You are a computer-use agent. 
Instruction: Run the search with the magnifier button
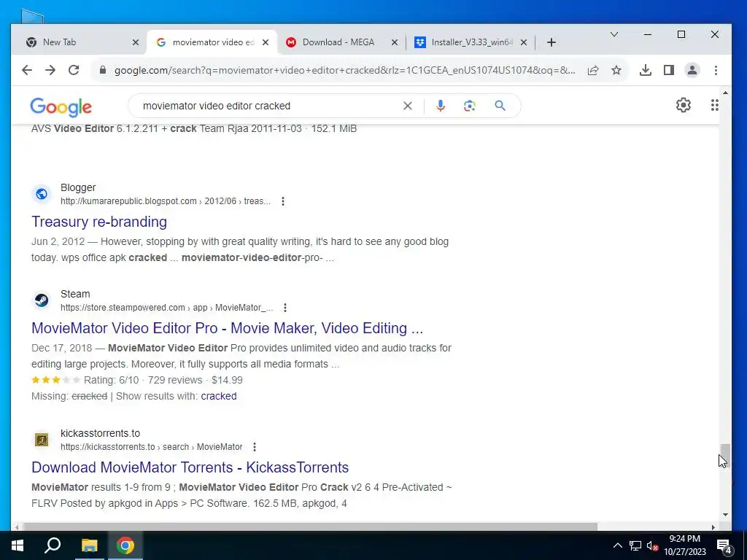click(x=500, y=106)
